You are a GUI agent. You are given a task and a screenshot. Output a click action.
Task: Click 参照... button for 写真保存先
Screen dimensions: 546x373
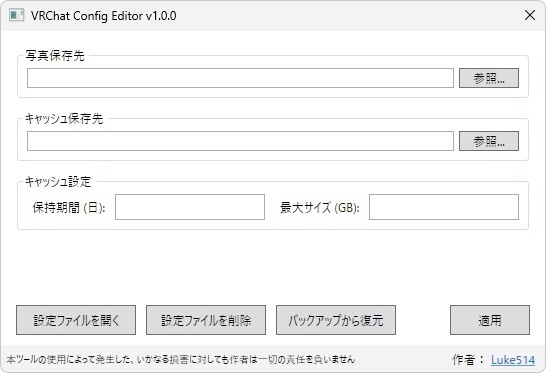click(489, 78)
